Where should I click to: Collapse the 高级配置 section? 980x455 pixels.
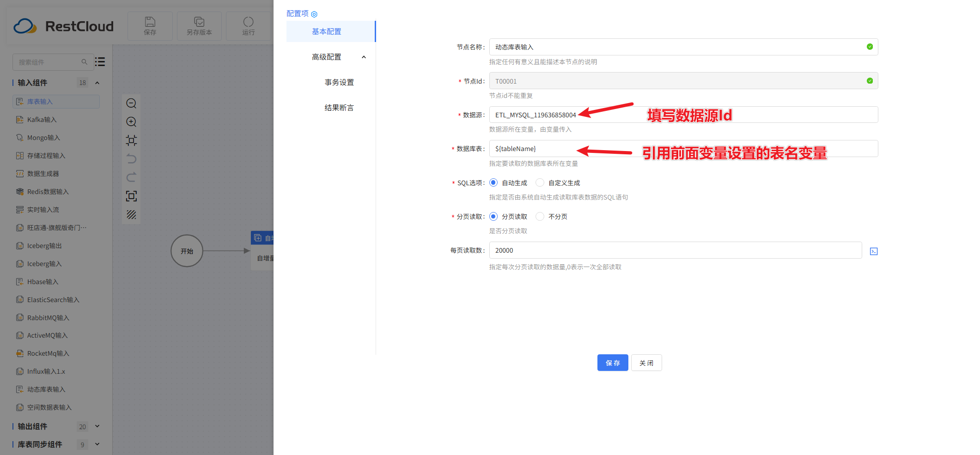(364, 57)
